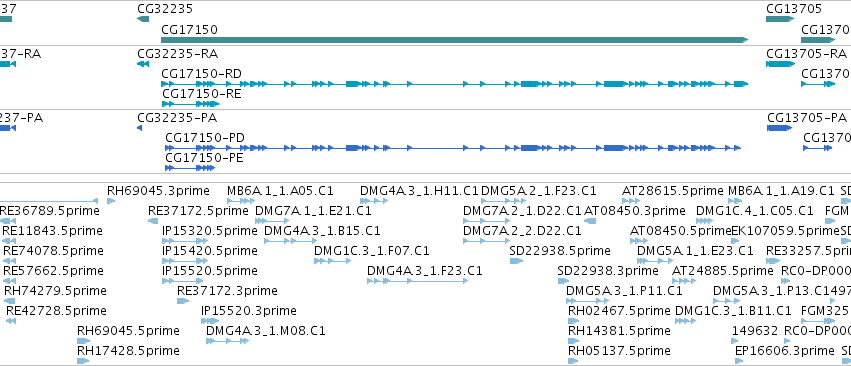851x366 pixels.
Task: Select the CG13705 gene glyph
Action: [780, 19]
